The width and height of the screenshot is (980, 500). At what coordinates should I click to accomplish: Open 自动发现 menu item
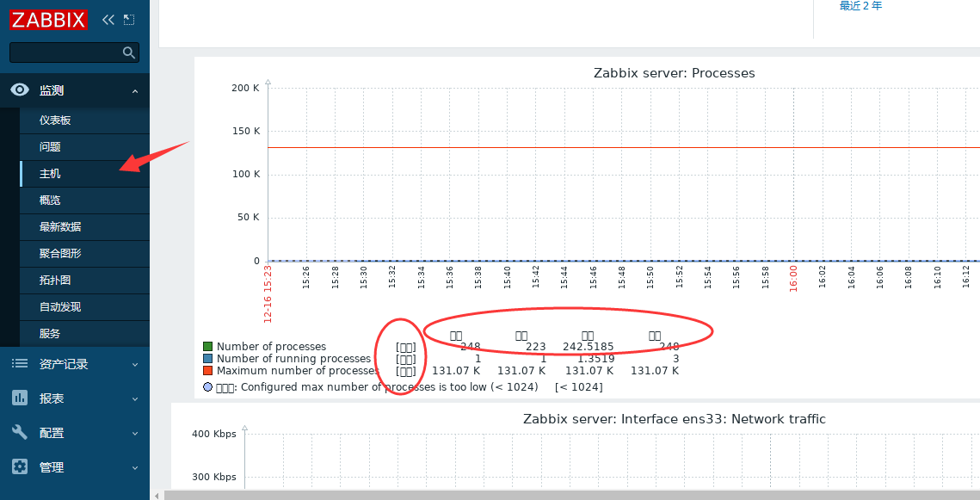[x=85, y=307]
